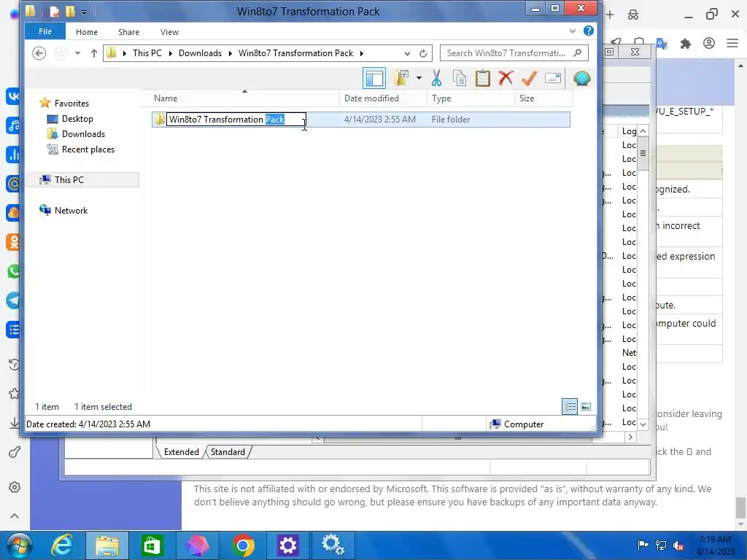This screenshot has width=747, height=560.
Task: Click the red X Delete icon
Action: pyautogui.click(x=506, y=78)
